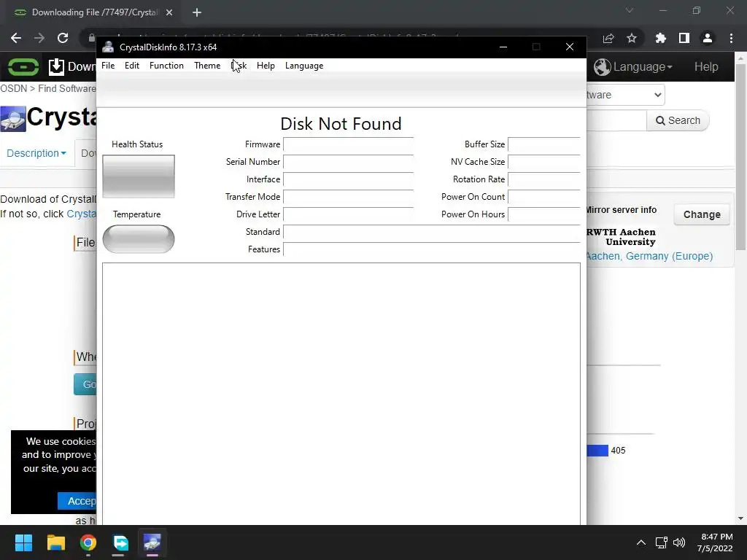Open Chrome tab search chevron
The height and width of the screenshot is (560, 747).
(630, 10)
